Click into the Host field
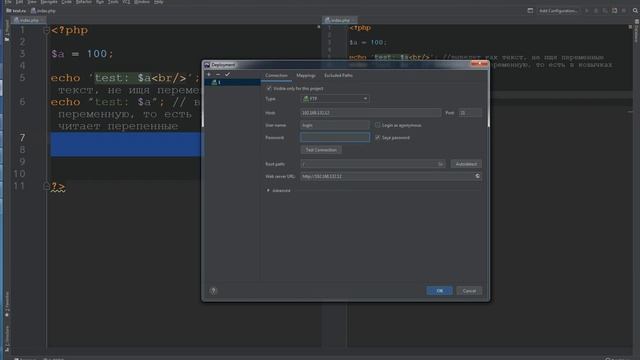 370,113
